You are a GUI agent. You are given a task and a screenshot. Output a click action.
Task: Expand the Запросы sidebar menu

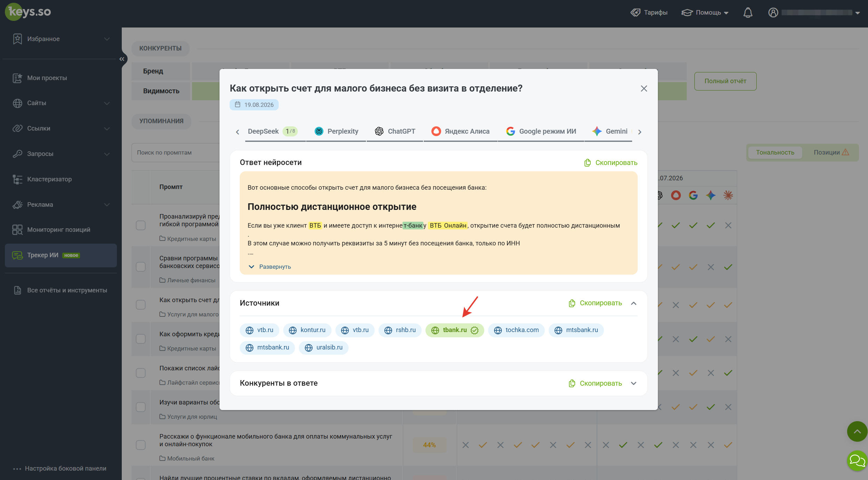pos(61,154)
